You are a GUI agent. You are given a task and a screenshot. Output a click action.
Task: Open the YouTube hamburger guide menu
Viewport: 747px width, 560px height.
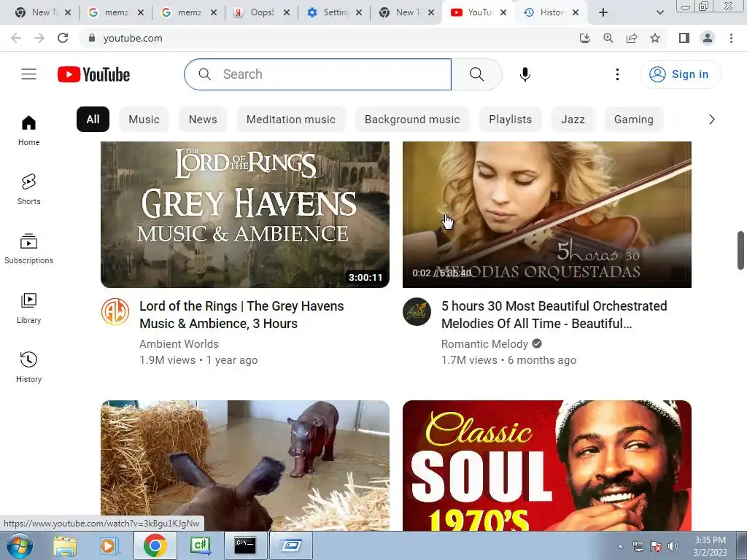point(28,74)
